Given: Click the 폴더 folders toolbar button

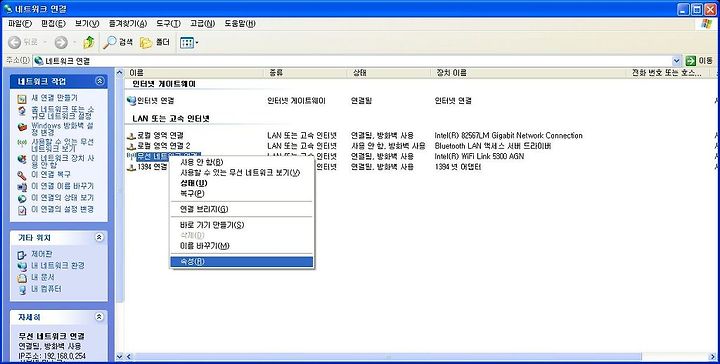Looking at the screenshot, I should [x=155, y=42].
